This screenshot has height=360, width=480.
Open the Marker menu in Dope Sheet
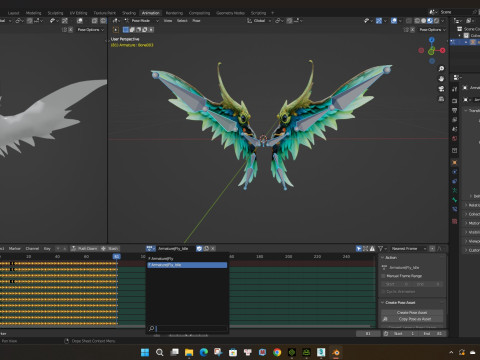tap(14, 249)
